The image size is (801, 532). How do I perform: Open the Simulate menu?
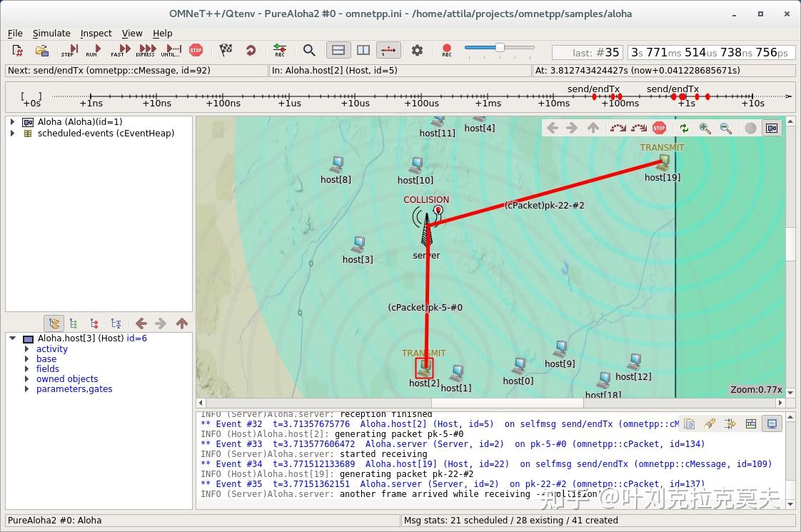click(x=51, y=34)
